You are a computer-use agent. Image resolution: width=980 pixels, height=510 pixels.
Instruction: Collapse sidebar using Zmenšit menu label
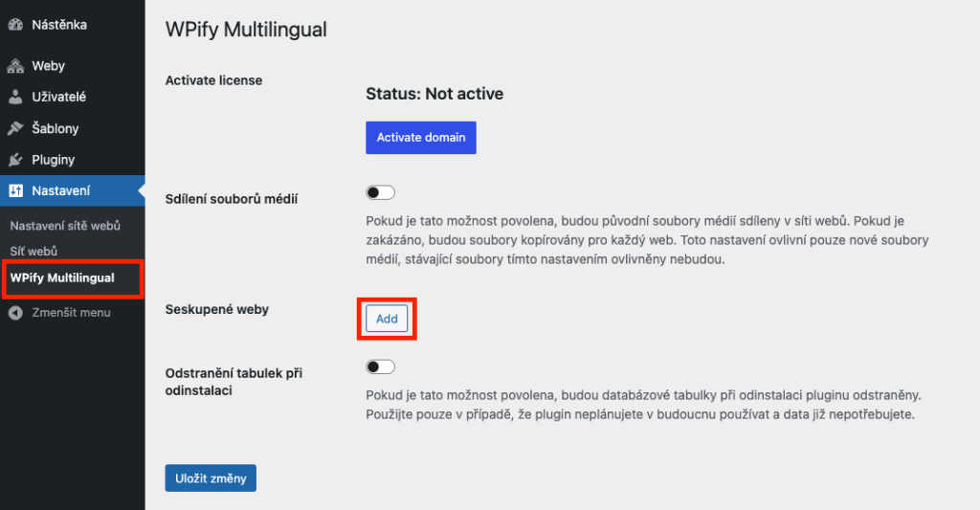pos(71,313)
